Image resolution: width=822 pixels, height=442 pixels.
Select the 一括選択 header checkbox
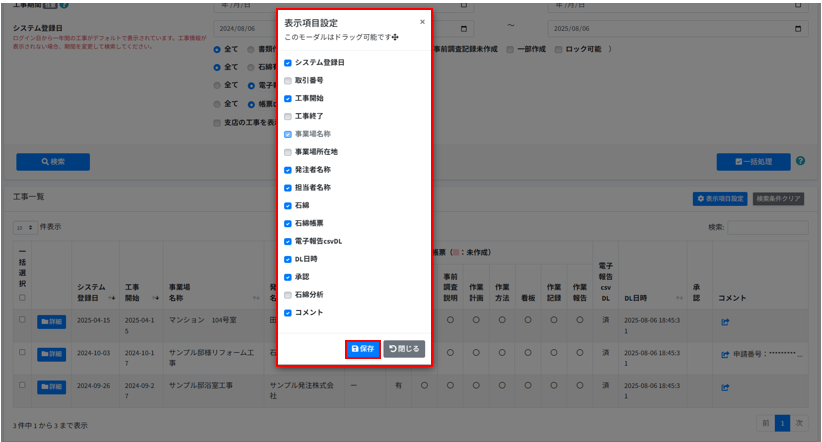pyautogui.click(x=22, y=298)
